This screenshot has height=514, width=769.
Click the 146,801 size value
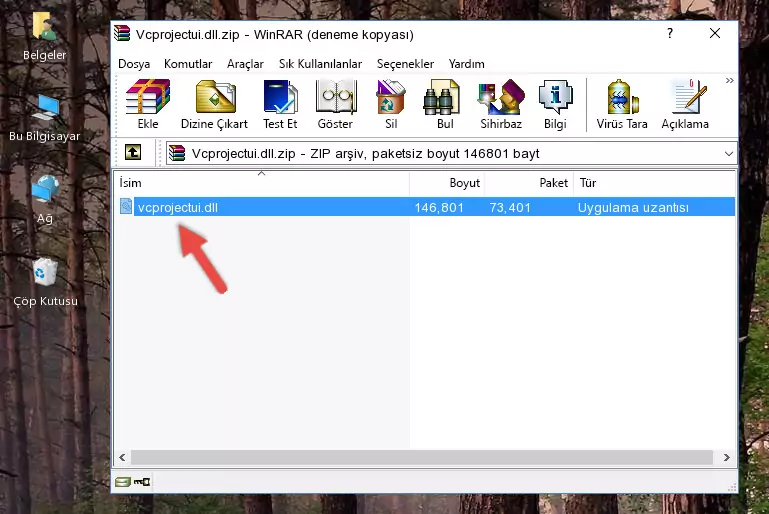(x=439, y=207)
